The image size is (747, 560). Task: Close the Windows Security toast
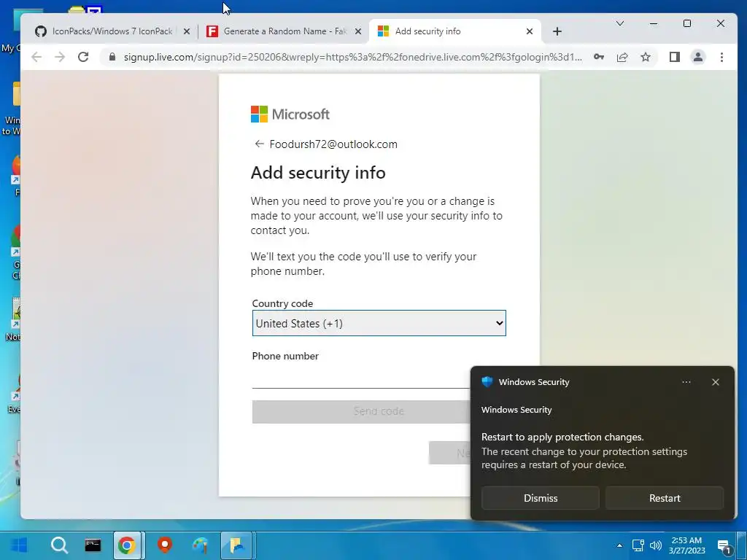(x=715, y=382)
